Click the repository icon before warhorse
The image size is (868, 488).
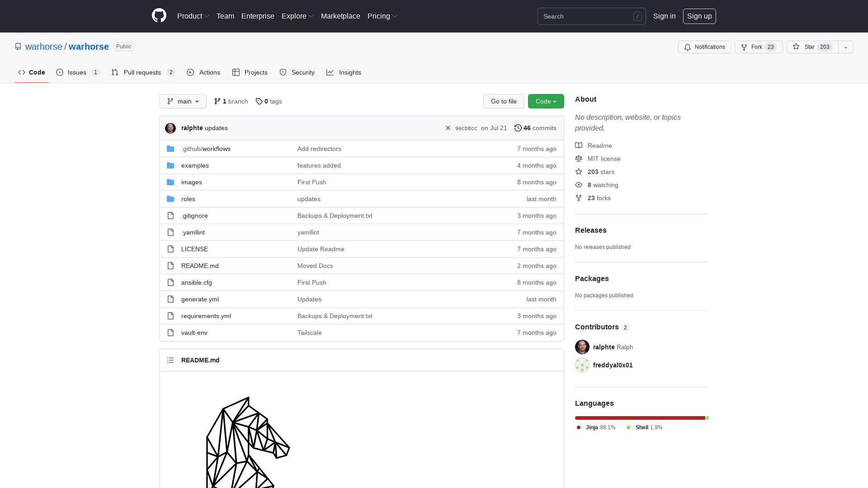coord(18,47)
